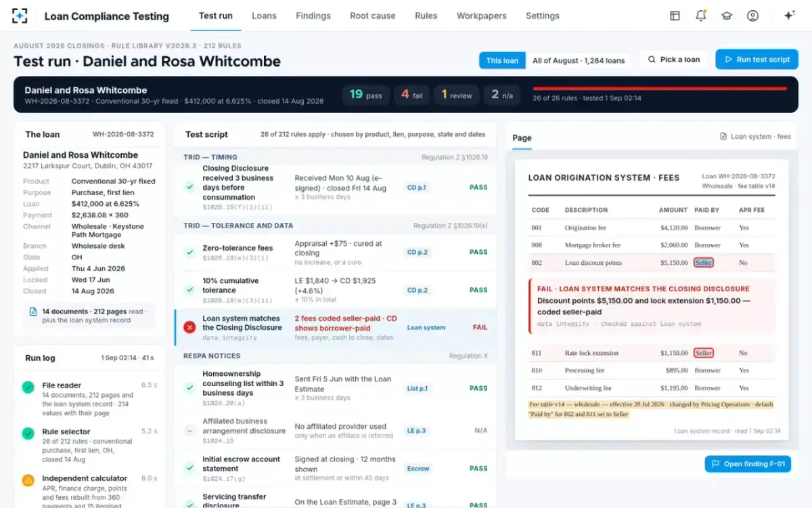This screenshot has height=508, width=812.
Task: Open the List p.1 reference chip
Action: (x=418, y=388)
